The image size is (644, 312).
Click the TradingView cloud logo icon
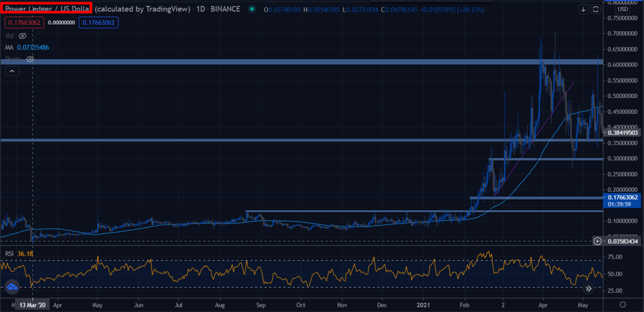click(x=12, y=287)
